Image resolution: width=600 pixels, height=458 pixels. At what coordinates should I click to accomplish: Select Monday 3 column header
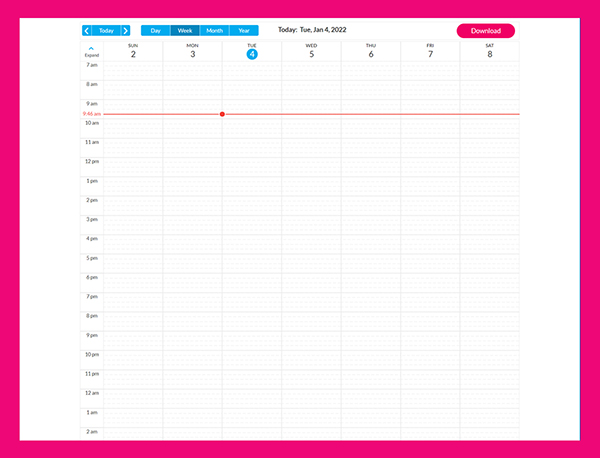pyautogui.click(x=192, y=51)
